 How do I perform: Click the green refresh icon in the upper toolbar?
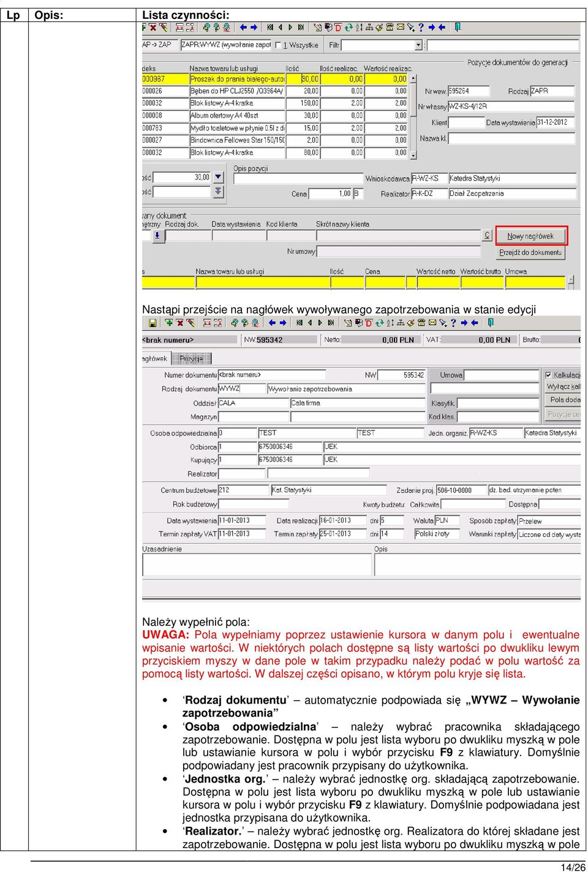(348, 28)
